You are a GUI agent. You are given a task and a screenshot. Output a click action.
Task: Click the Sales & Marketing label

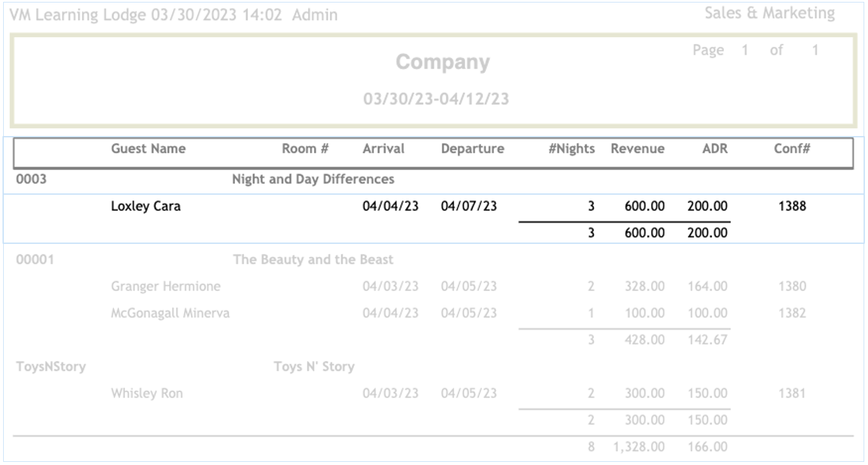click(x=769, y=13)
